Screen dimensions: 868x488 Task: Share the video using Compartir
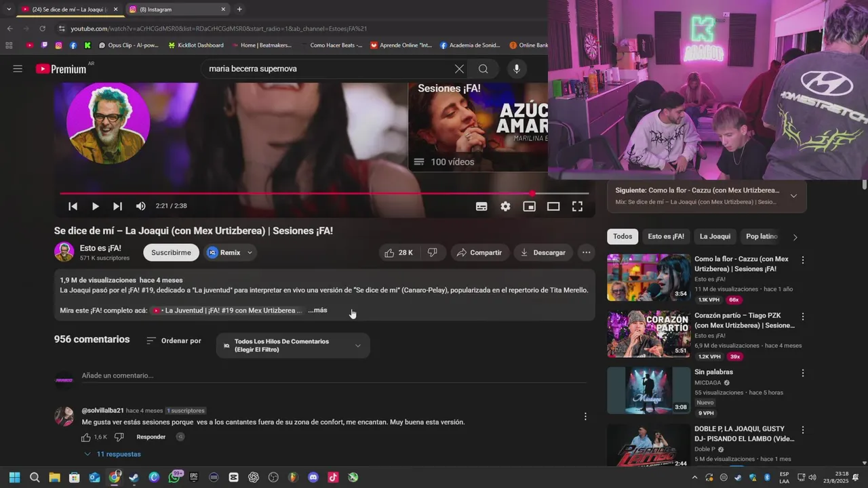click(x=479, y=253)
